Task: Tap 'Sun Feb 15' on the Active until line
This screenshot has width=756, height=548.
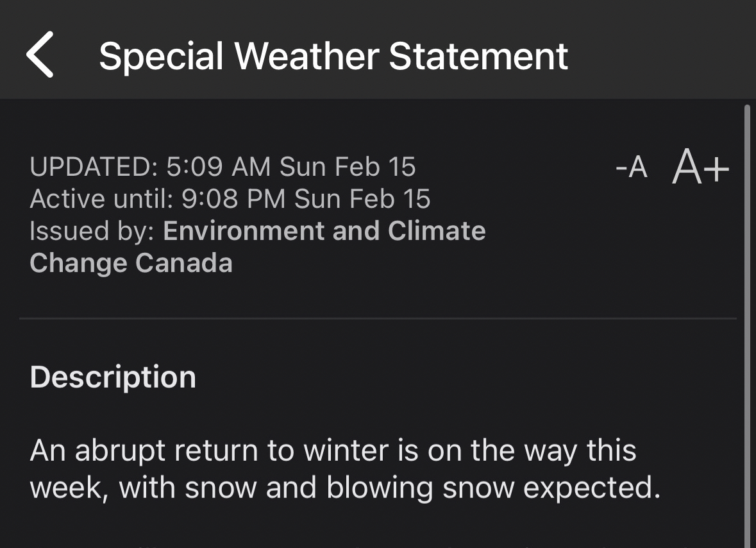Action: [x=362, y=199]
